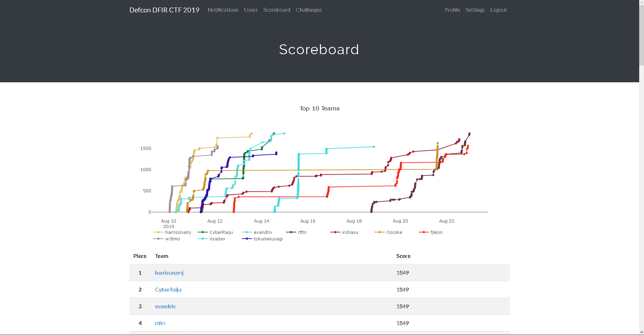Click the Aug 16 axis label

point(308,221)
